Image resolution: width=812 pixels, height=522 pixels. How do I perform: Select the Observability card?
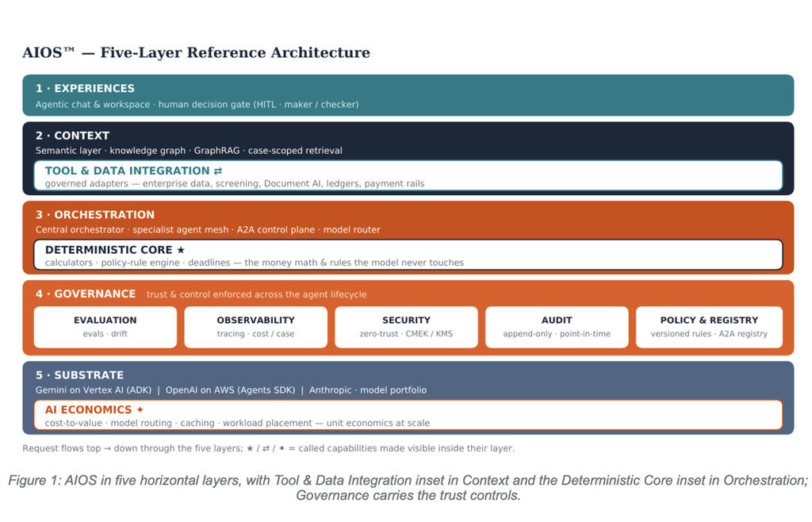[x=256, y=327]
